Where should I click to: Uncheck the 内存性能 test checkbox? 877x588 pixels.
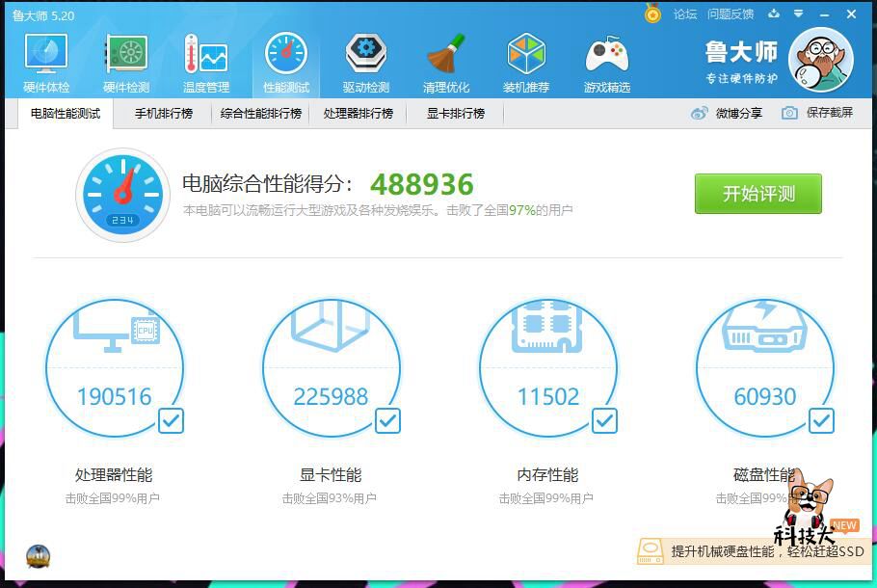tap(604, 420)
